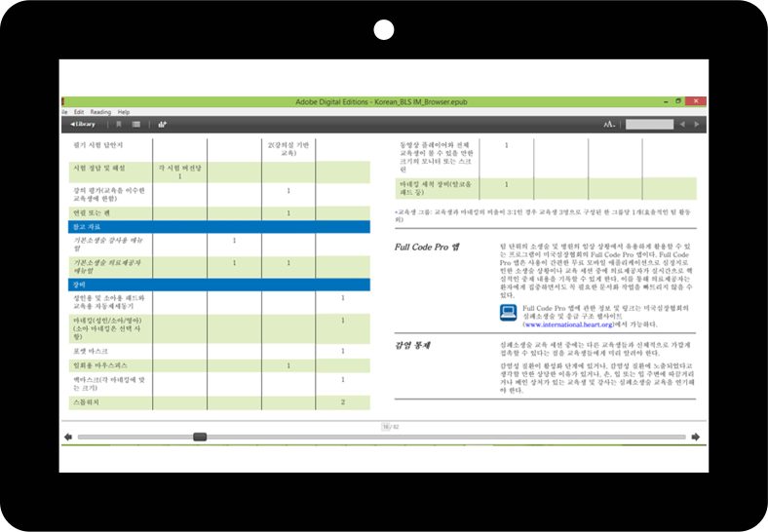This screenshot has width=768, height=532.
Task: Turn to the previous page with the left arrow
Action: pyautogui.click(x=68, y=437)
